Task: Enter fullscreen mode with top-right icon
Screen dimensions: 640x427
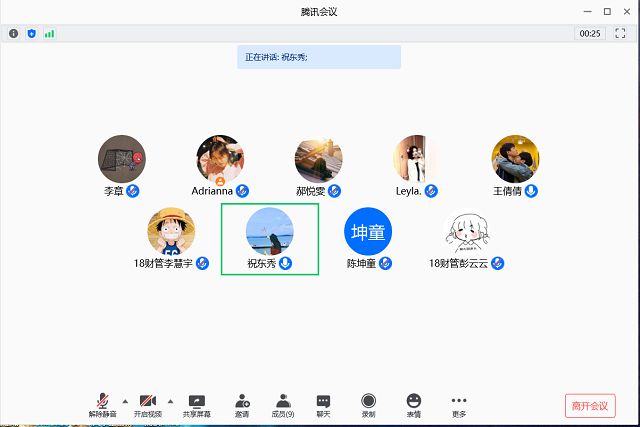Action: pyautogui.click(x=620, y=33)
